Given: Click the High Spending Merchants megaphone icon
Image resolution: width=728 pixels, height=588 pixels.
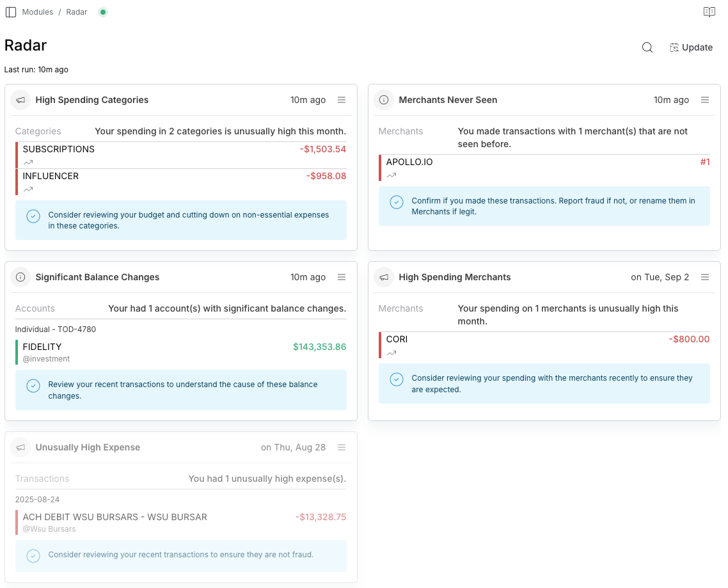Looking at the screenshot, I should click(x=384, y=277).
